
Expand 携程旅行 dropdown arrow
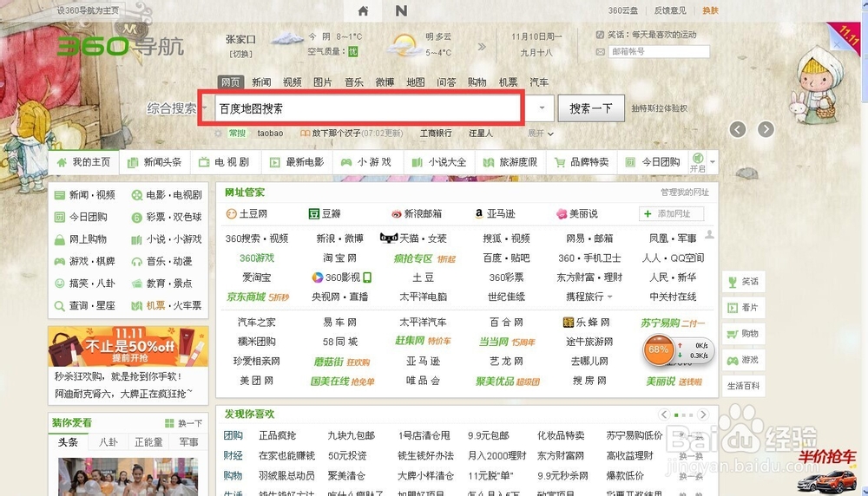pyautogui.click(x=609, y=297)
